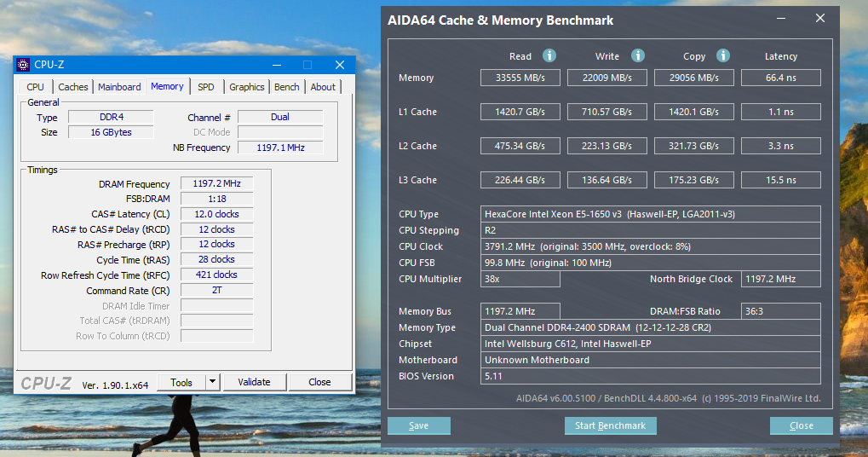
Task: Click the L3 Cache Write value 136.64 GB/s
Action: coord(607,180)
